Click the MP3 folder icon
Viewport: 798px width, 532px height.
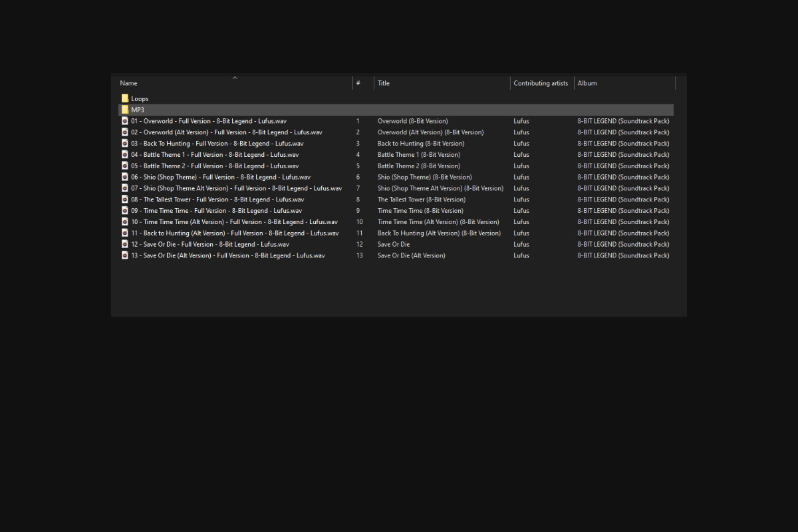[125, 110]
